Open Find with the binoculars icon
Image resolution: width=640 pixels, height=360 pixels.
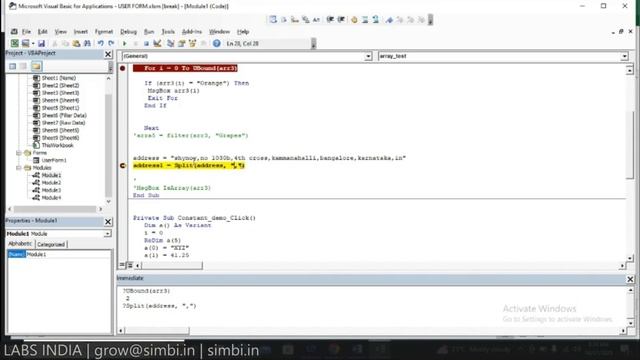click(x=87, y=43)
